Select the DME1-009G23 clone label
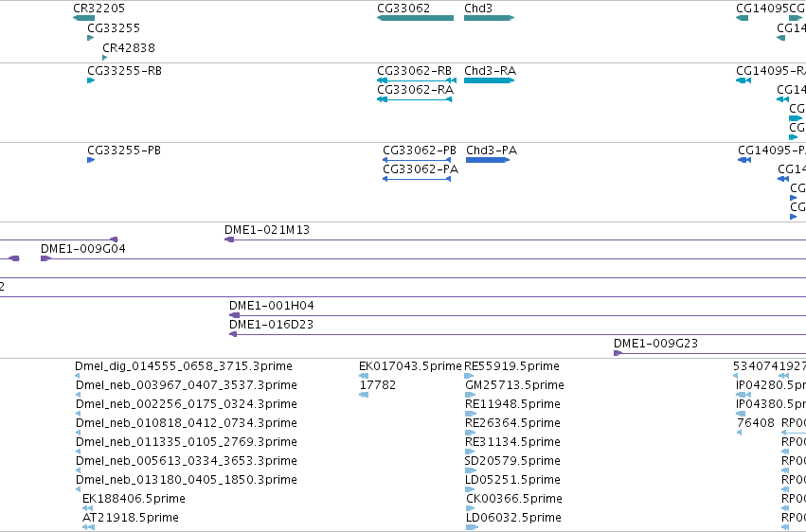 tap(656, 343)
